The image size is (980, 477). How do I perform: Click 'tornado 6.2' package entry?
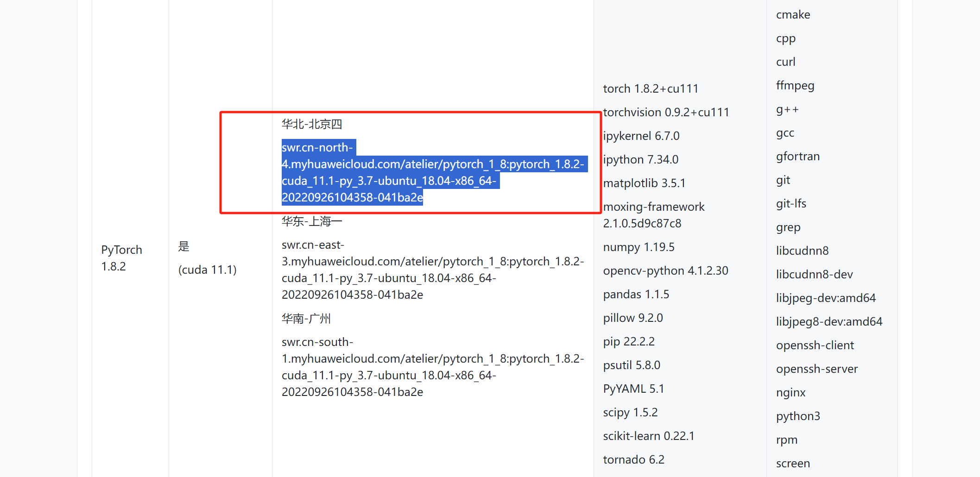pos(633,459)
